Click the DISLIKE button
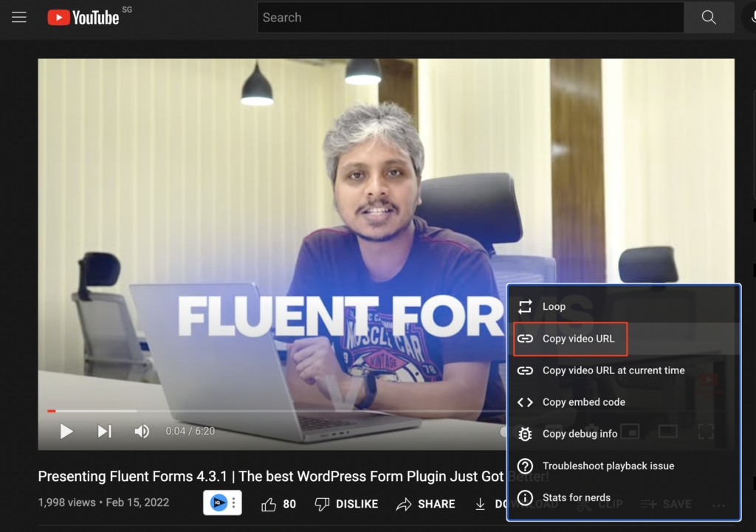The height and width of the screenshot is (532, 756). pyautogui.click(x=346, y=504)
